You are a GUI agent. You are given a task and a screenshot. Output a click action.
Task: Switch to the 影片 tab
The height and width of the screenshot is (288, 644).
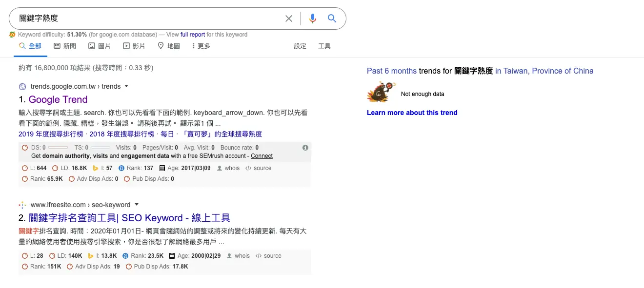[x=134, y=46]
